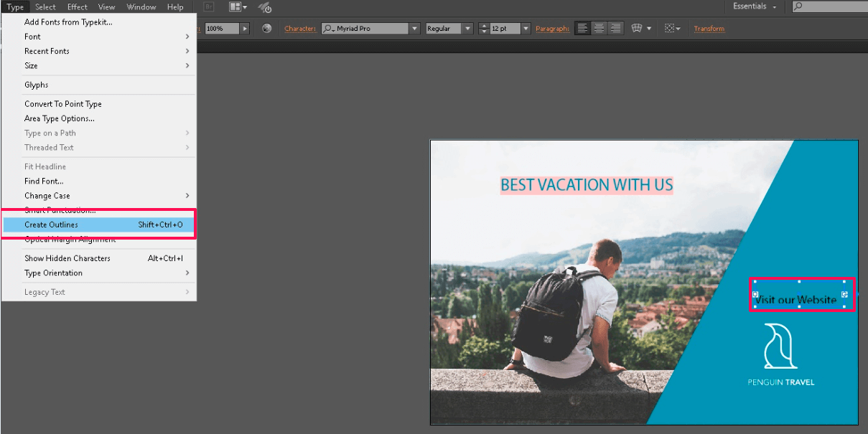Increase font size with the up stepper arrow
This screenshot has width=868, height=434.
[483, 25]
